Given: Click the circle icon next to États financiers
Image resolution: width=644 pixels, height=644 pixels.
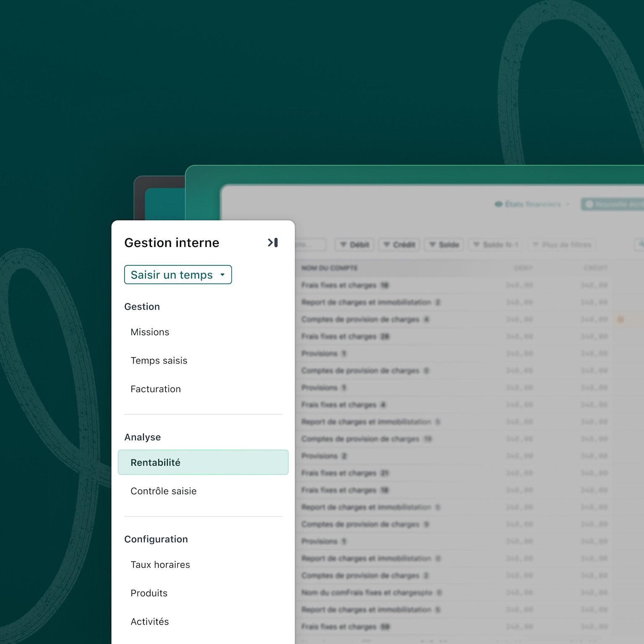Looking at the screenshot, I should (499, 204).
